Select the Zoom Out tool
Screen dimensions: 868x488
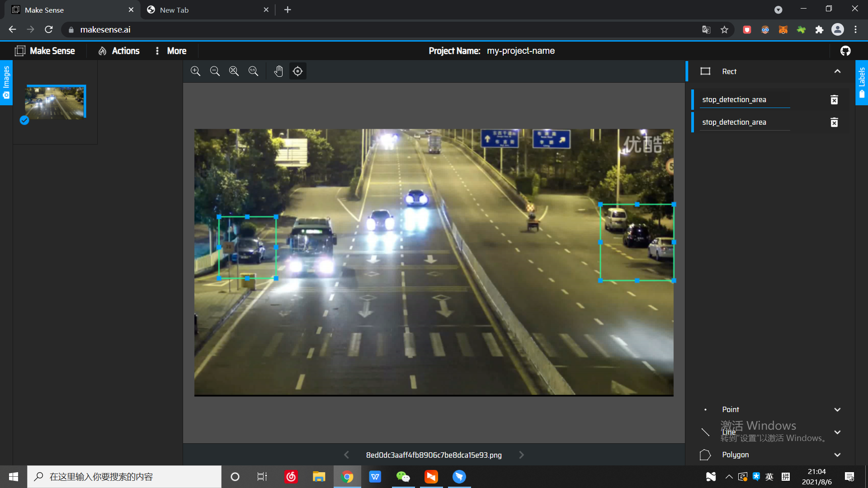215,71
